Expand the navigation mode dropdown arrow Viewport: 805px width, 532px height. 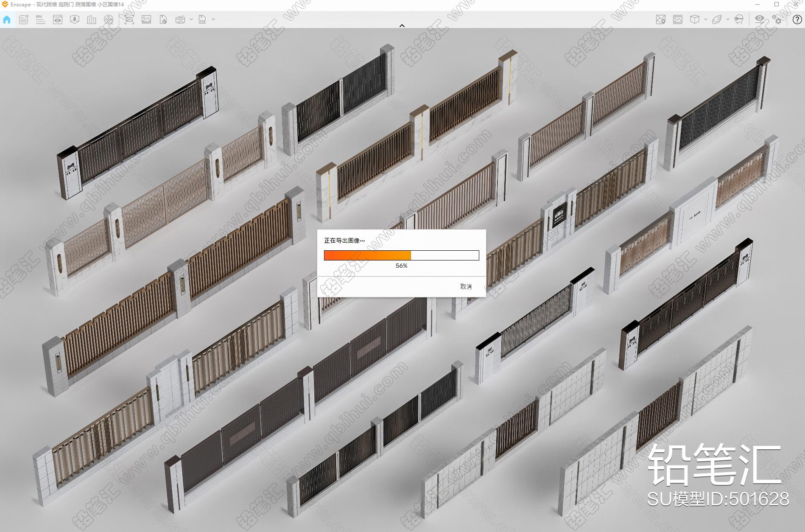728,20
